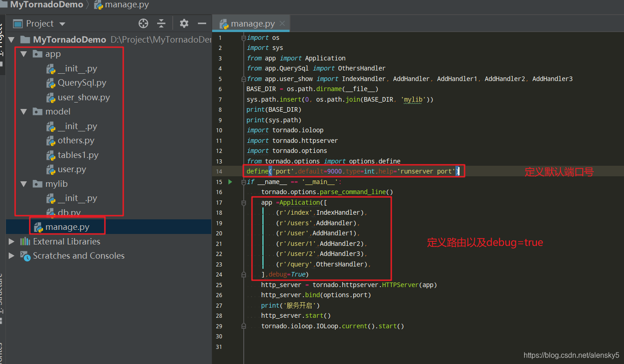Select user_show.py file
624x364 pixels.
click(x=84, y=98)
